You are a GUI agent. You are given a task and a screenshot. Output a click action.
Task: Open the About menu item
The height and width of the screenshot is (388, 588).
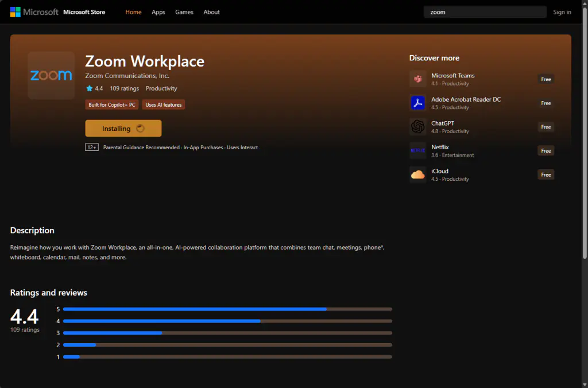tap(211, 12)
